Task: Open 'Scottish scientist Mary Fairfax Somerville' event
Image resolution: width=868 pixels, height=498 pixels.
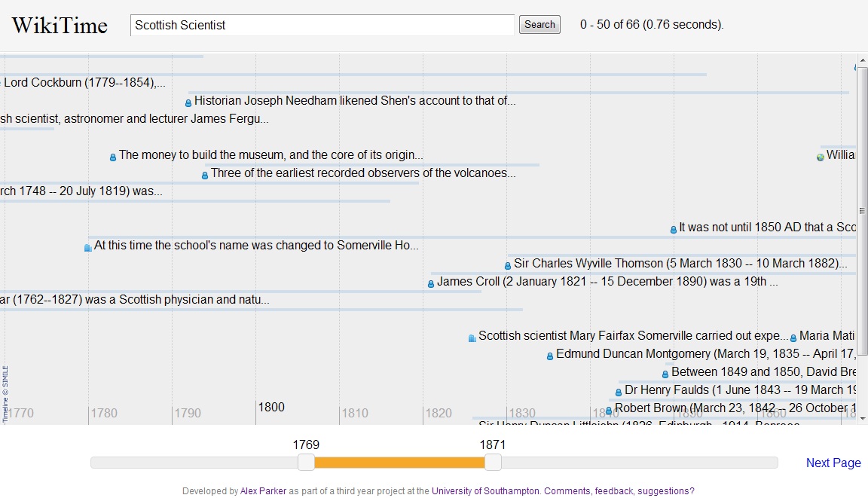Action: pos(633,336)
